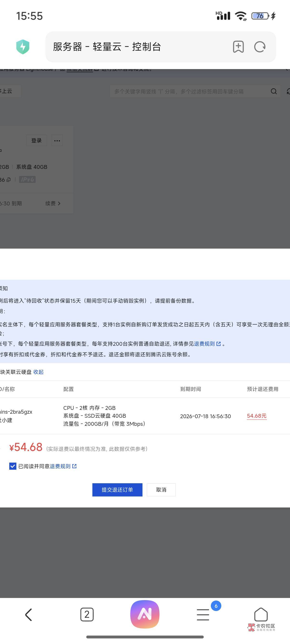This screenshot has height=644, width=290.
Task: Open the tab switcher showing 2
Action: (x=87, y=615)
